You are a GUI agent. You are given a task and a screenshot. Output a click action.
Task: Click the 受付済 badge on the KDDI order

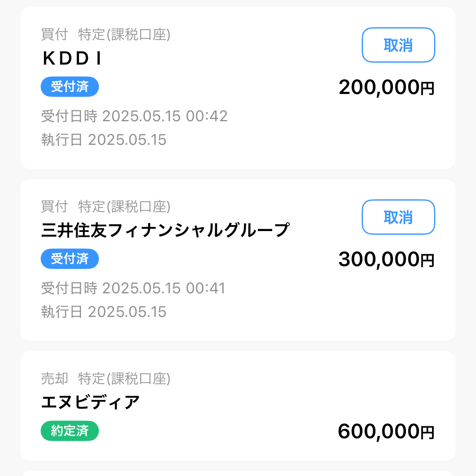coord(70,87)
